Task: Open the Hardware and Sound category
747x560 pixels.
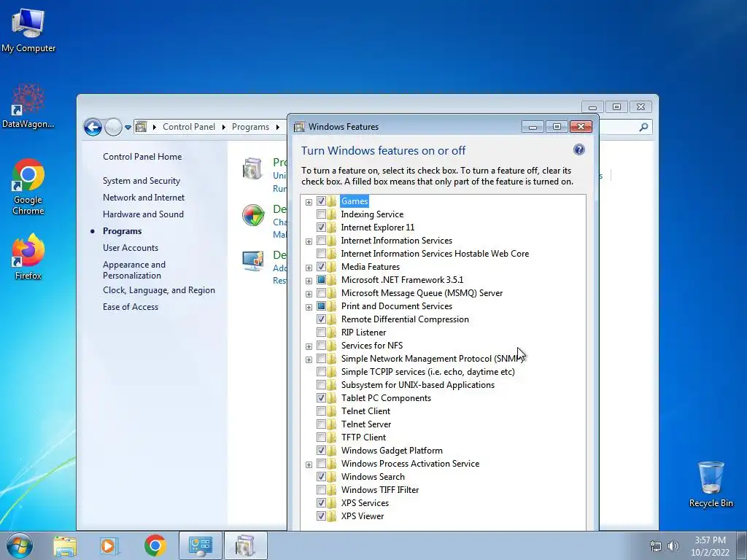Action: click(143, 214)
